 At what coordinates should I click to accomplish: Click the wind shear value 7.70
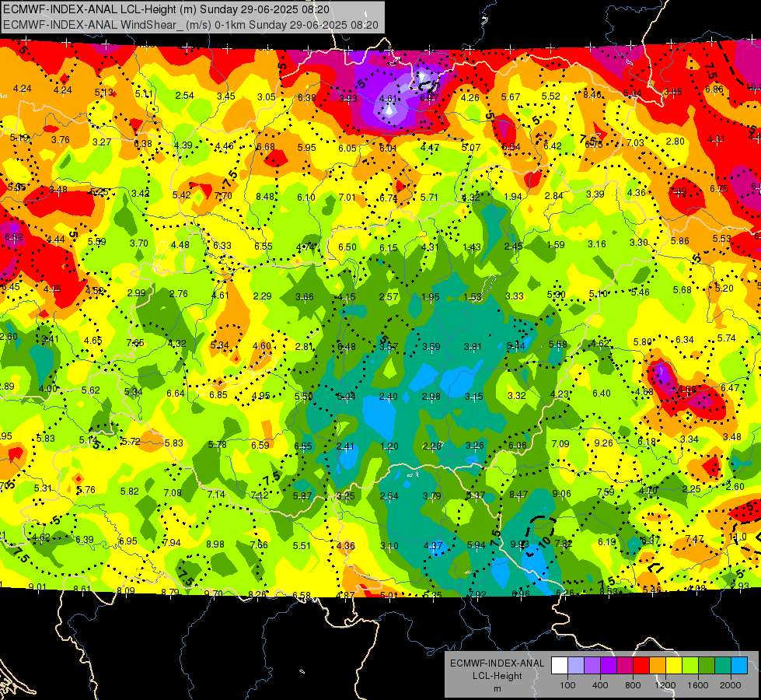click(223, 196)
